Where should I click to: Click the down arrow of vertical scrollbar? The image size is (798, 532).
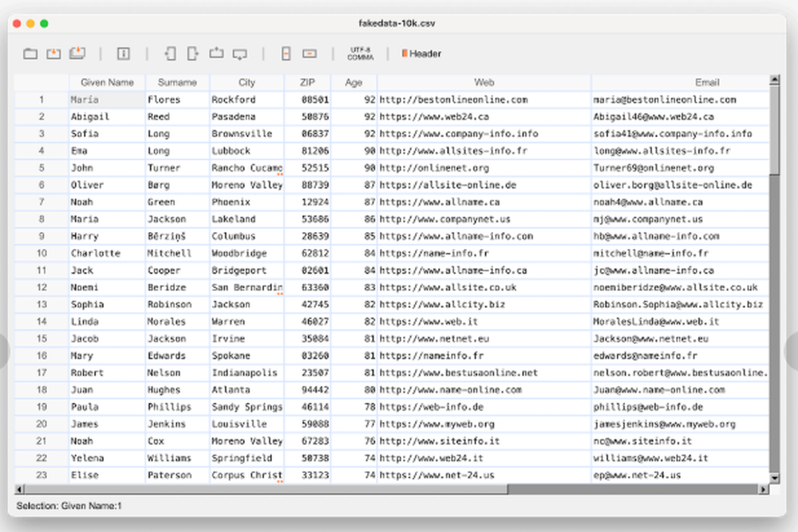pyautogui.click(x=774, y=478)
